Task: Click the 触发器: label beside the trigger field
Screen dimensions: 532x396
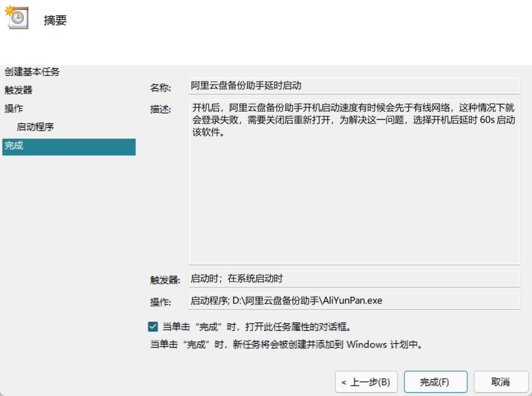Action: pos(165,280)
